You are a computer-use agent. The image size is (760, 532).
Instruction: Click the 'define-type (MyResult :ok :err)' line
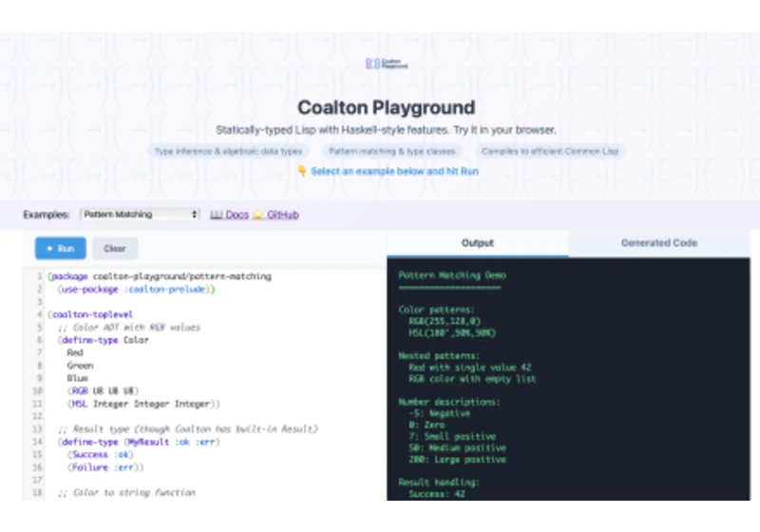pos(139,442)
